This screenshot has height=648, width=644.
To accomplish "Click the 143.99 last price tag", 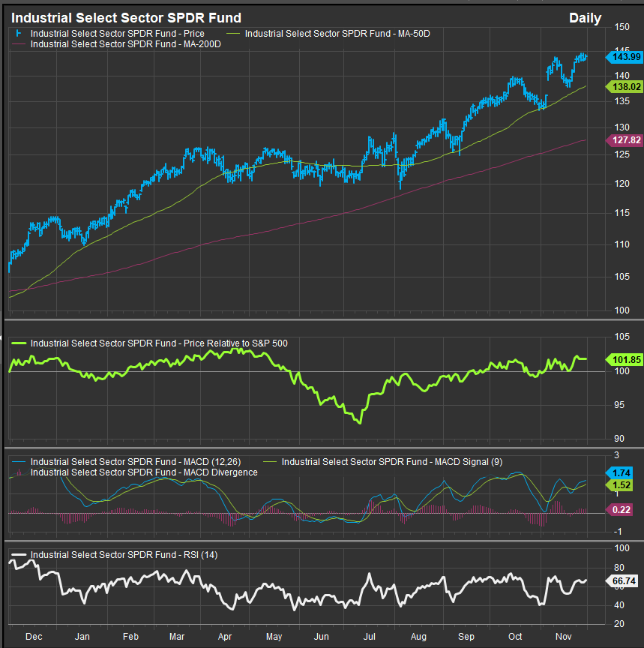I will tap(625, 57).
